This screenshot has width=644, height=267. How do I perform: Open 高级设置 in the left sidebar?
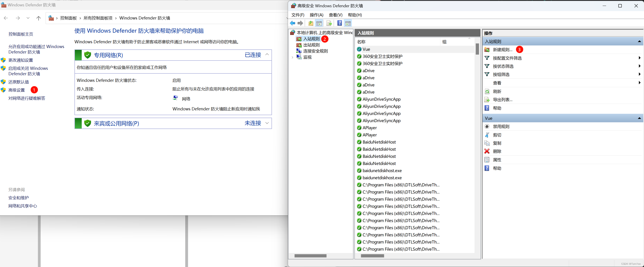pos(17,90)
